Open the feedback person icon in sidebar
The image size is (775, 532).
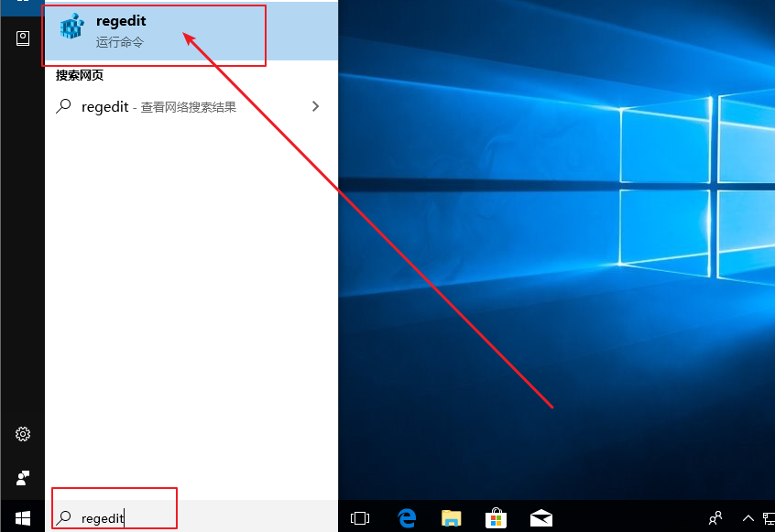(23, 477)
